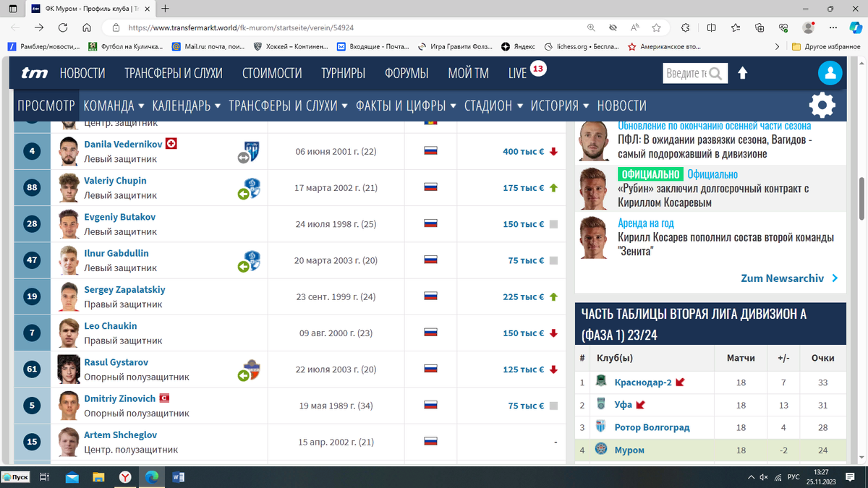Screen dimensions: 868x488
Task: Open Уфа club page from the standings
Action: (622, 404)
